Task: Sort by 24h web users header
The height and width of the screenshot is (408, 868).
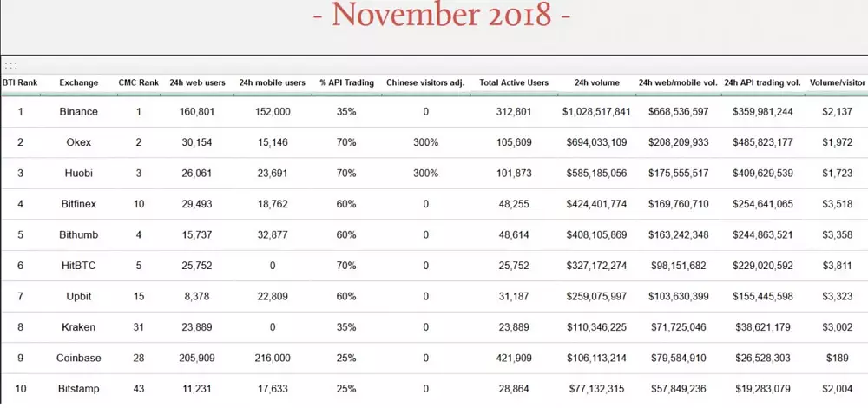Action: (197, 83)
